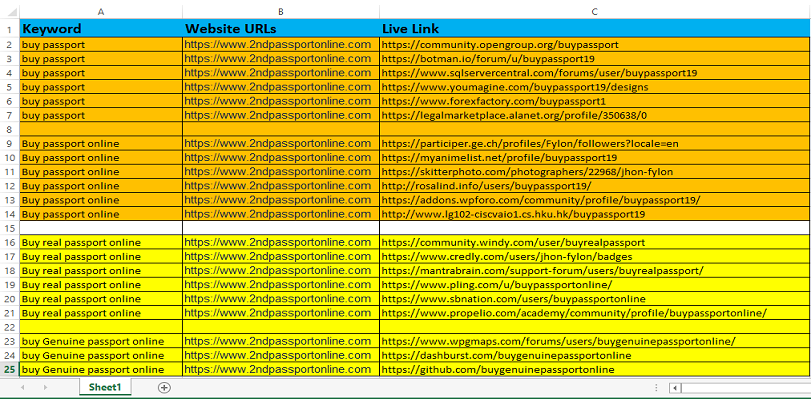Click 'buy passport' keyword in row 2

(101, 45)
